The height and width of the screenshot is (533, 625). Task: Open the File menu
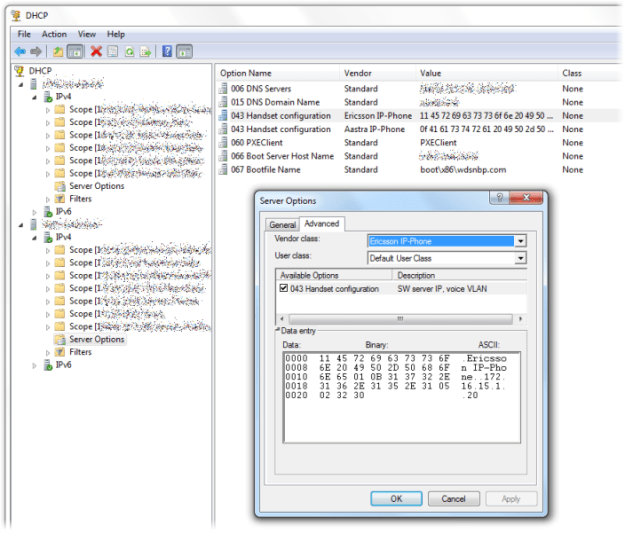[24, 34]
